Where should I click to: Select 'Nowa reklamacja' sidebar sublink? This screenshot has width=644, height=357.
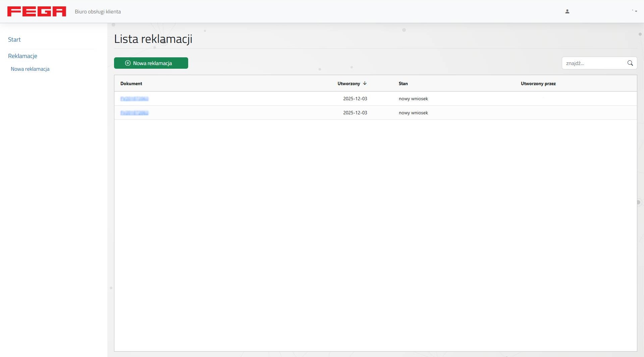point(30,69)
